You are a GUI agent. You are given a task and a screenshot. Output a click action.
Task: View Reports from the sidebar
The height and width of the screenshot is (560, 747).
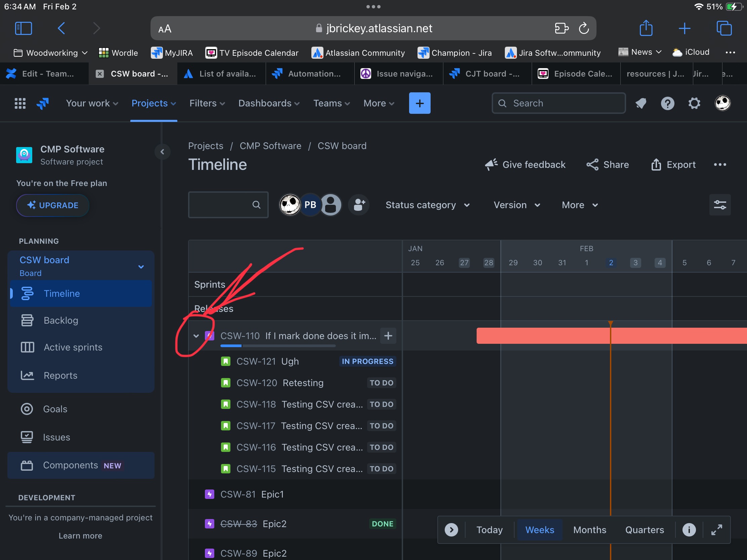click(60, 375)
